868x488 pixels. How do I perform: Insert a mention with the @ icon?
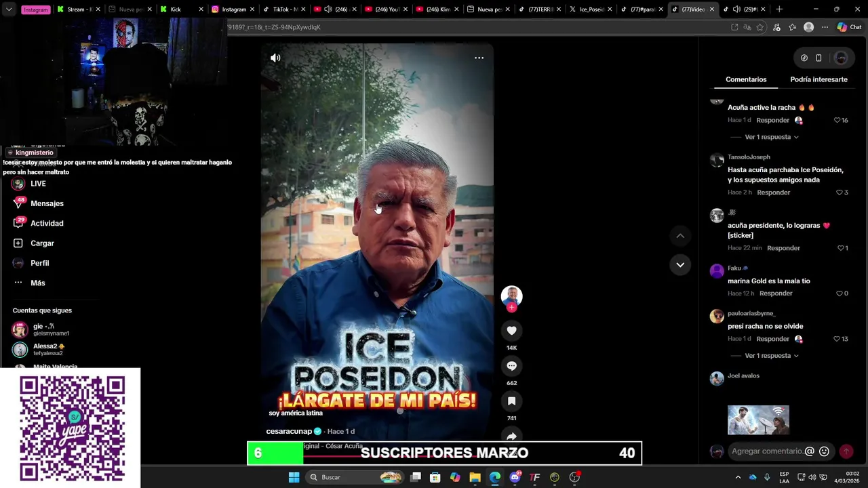click(x=809, y=451)
